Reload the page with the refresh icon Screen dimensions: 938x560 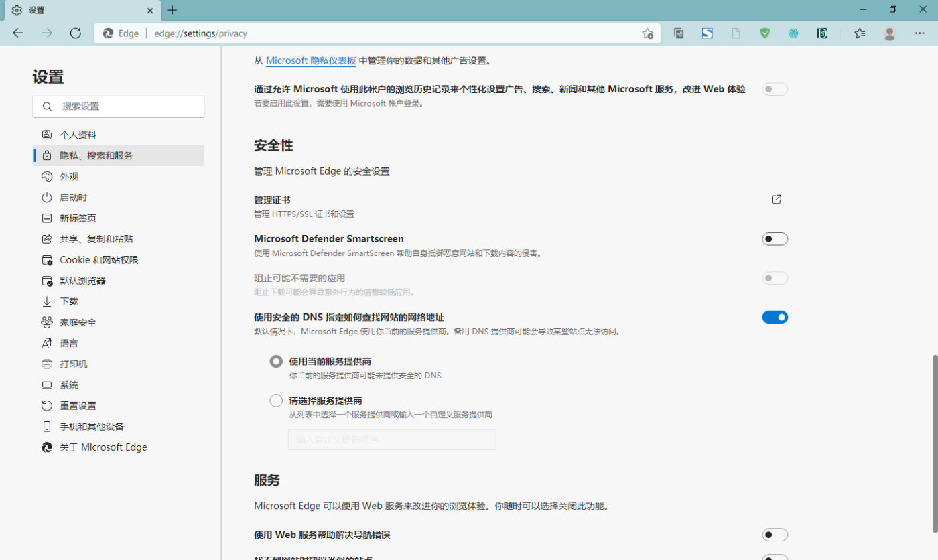click(76, 33)
